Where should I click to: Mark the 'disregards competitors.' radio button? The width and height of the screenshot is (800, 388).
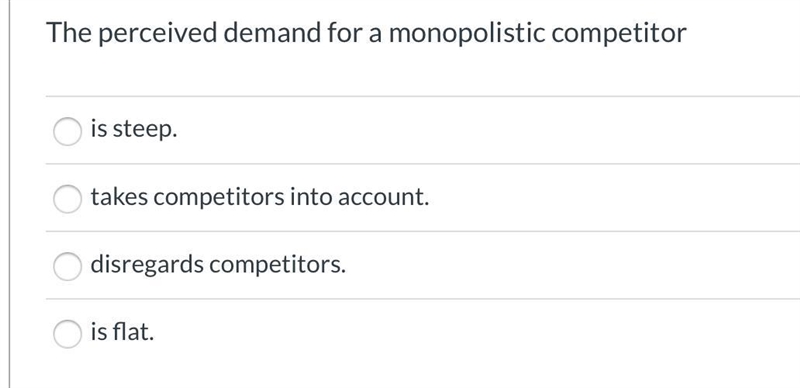coord(67,266)
